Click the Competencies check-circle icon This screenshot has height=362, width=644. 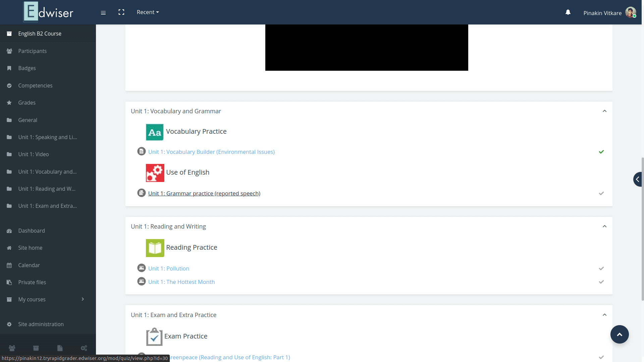click(x=9, y=85)
